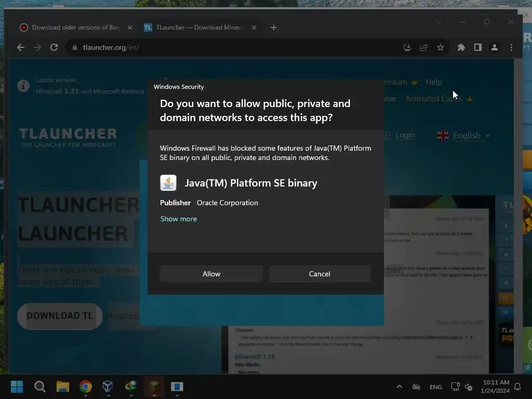Open Chrome extensions puzzle icon
This screenshot has height=399, width=532.
tap(461, 47)
